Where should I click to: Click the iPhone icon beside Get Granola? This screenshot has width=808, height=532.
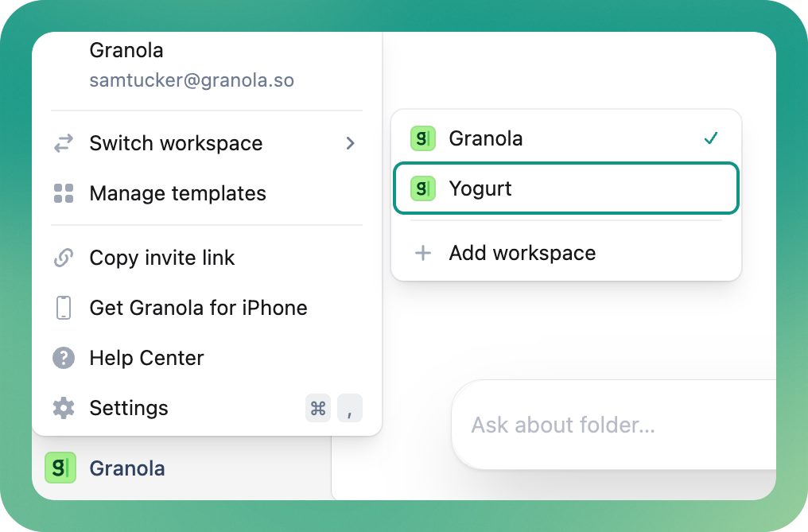[x=64, y=308]
